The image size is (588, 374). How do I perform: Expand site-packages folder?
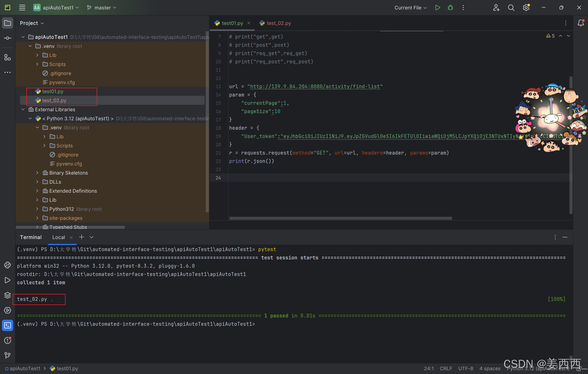37,218
